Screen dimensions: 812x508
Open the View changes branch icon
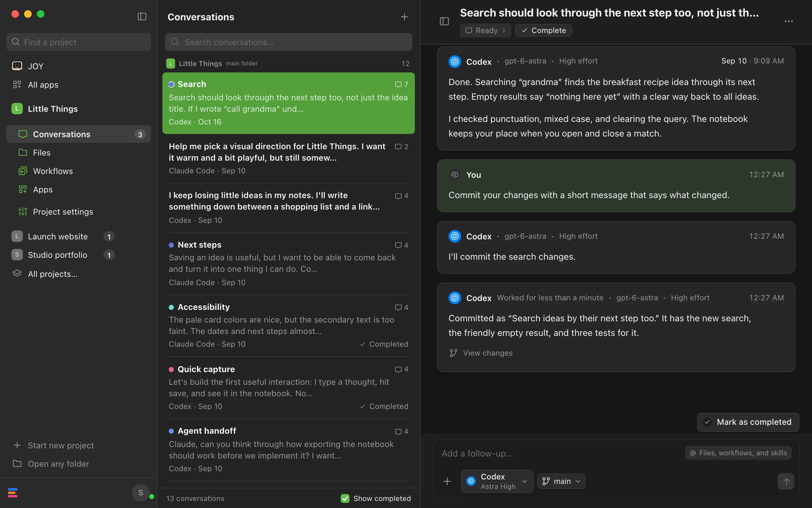[x=453, y=353]
